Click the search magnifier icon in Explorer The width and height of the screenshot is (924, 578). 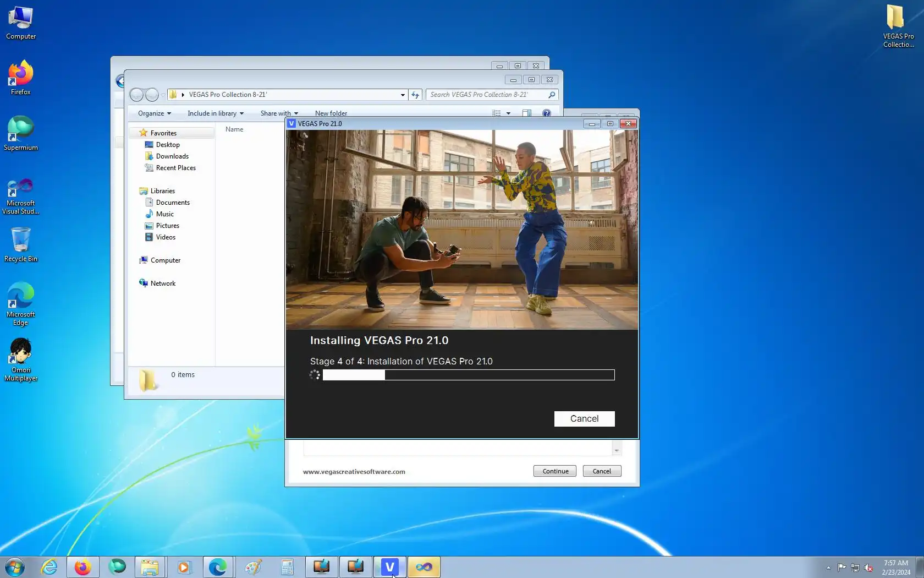tap(552, 95)
